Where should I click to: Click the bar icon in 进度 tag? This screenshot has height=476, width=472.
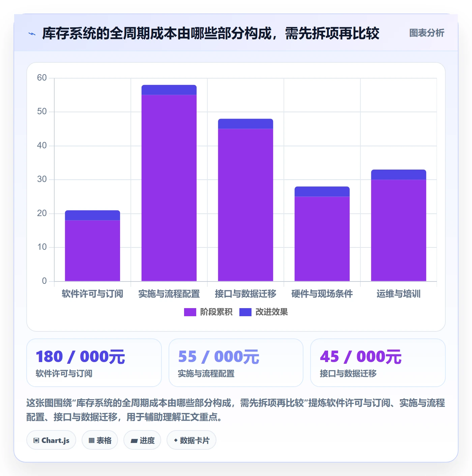click(x=134, y=441)
